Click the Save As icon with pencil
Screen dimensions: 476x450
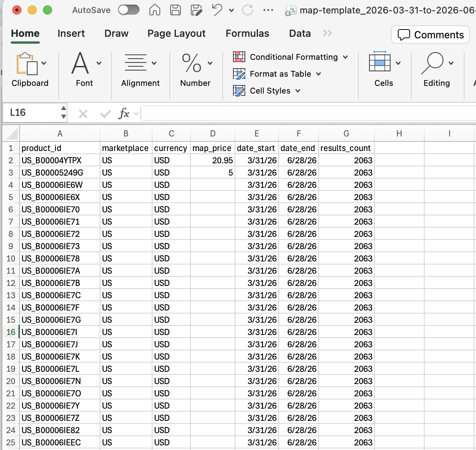pyautogui.click(x=196, y=10)
